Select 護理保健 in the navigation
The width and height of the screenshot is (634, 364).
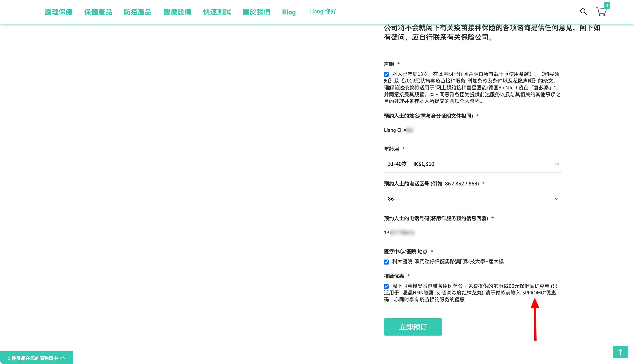[x=59, y=12]
